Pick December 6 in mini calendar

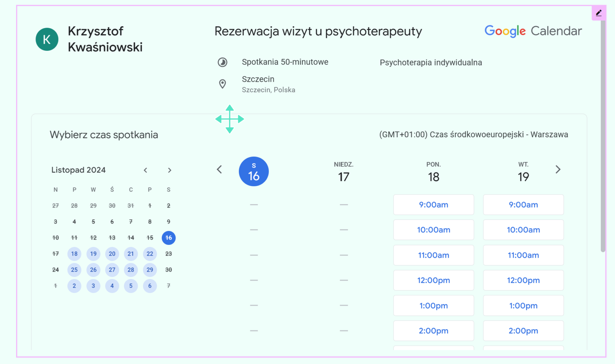tap(150, 286)
